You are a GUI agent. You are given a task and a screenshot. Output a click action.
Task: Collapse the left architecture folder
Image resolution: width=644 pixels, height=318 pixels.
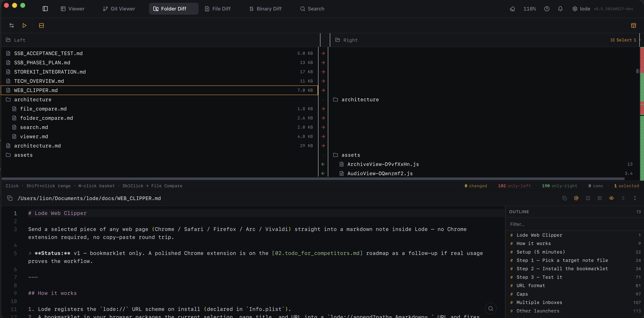tap(159, 99)
